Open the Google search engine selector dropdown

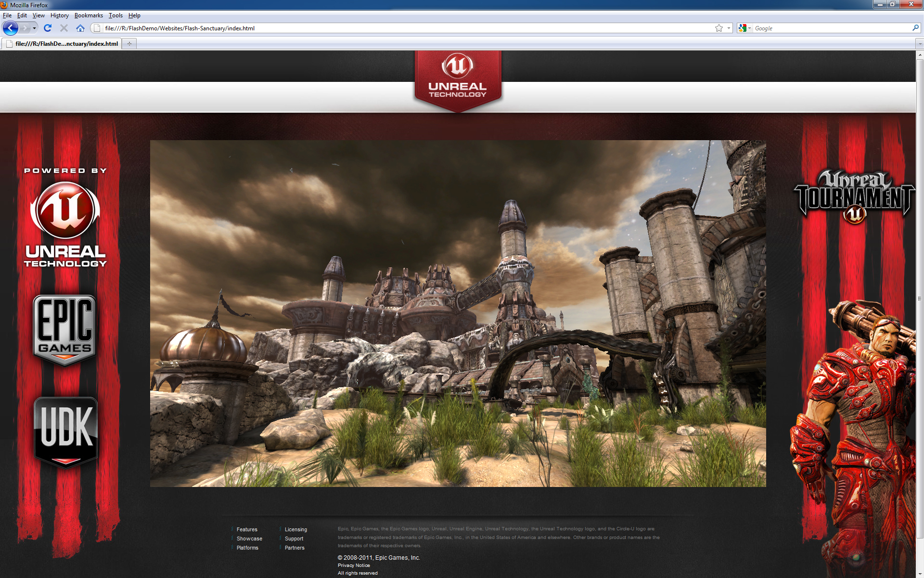tap(744, 28)
